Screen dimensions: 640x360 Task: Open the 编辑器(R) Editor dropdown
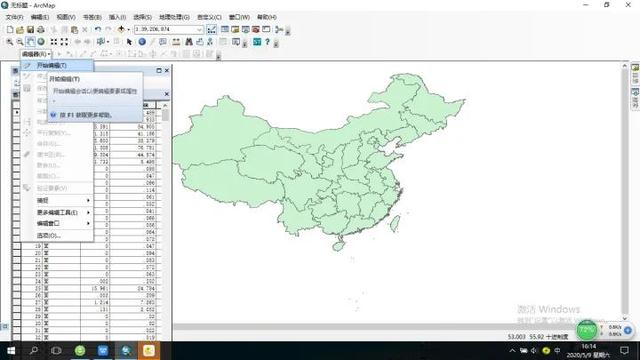(36, 54)
